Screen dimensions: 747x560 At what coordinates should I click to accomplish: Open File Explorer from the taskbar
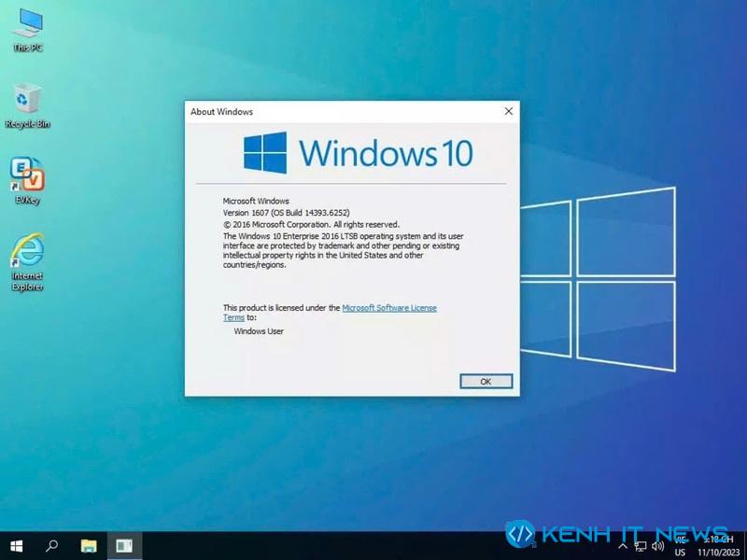(89, 546)
